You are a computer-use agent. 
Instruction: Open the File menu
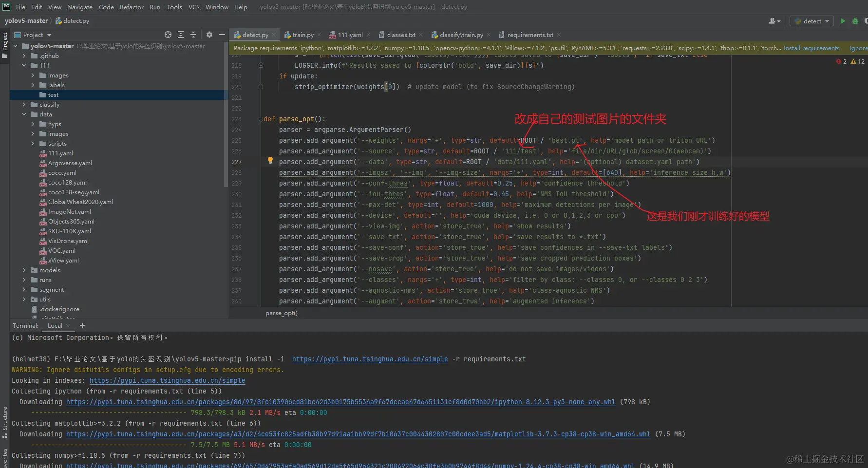(20, 7)
